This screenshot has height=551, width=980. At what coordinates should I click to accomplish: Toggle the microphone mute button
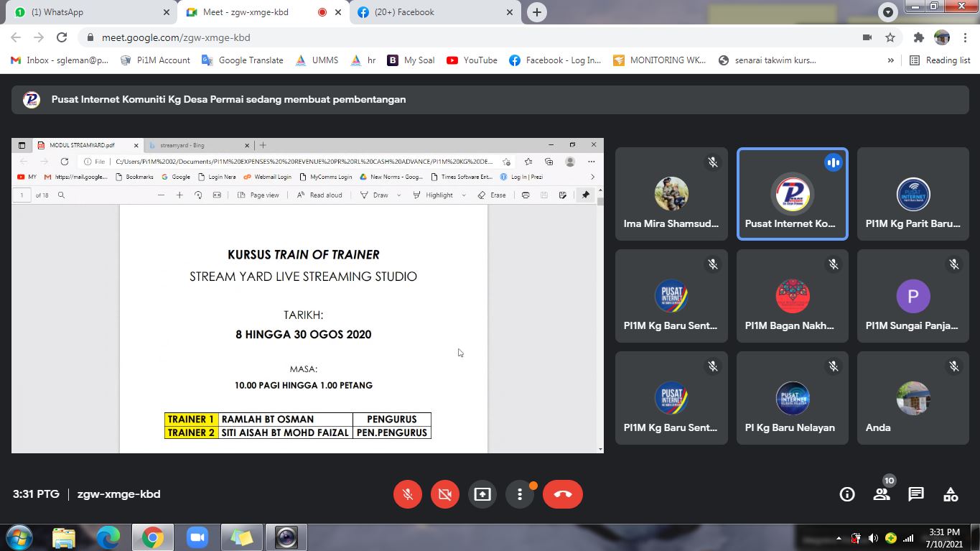(x=408, y=494)
